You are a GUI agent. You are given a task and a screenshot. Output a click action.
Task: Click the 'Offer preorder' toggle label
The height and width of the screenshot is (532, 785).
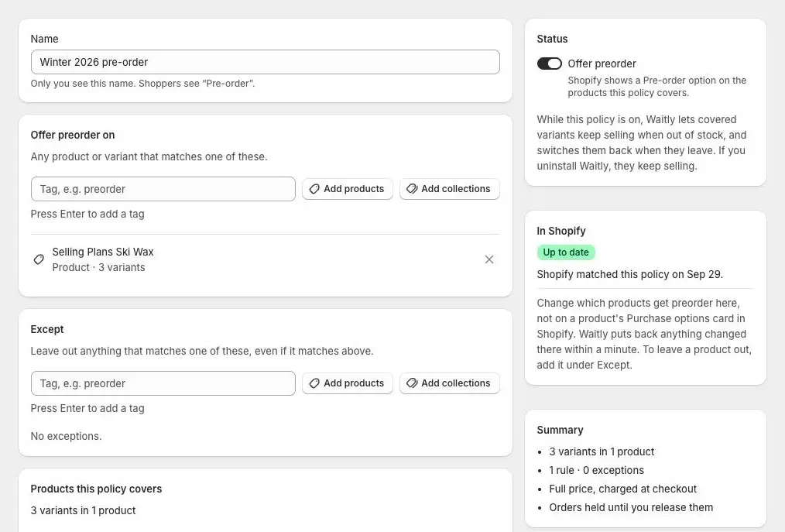[x=602, y=63]
